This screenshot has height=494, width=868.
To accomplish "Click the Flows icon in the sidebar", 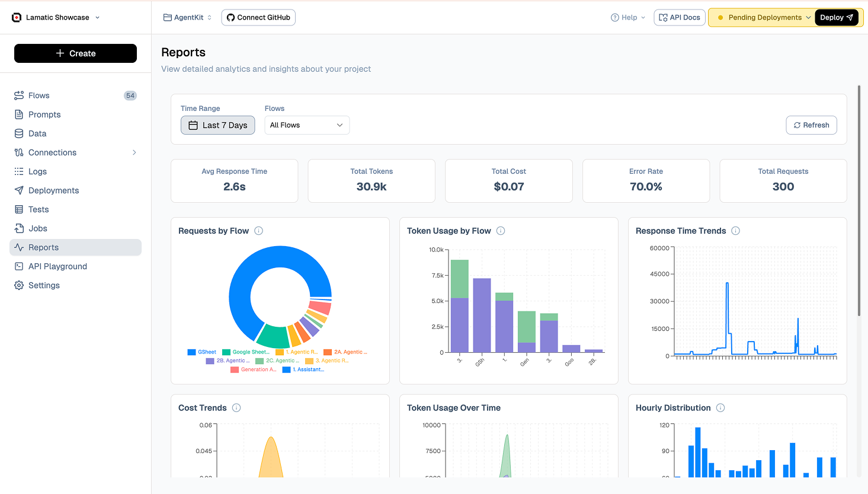I will click(x=19, y=95).
